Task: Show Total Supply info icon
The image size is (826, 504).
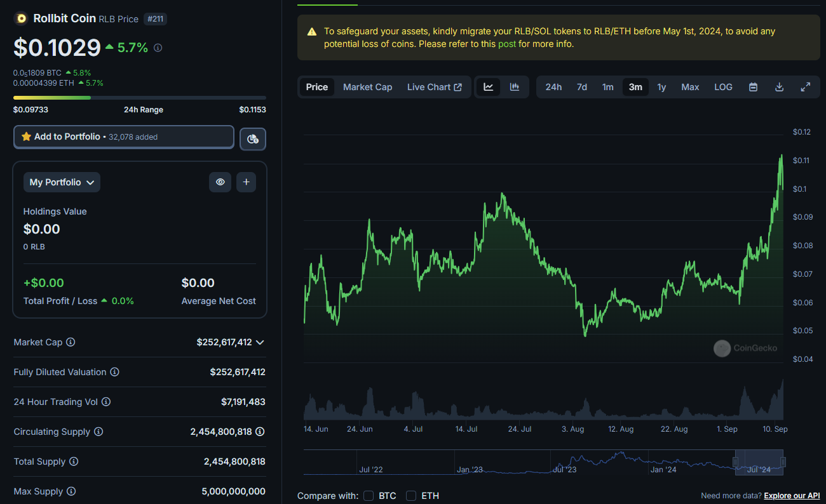Action: tap(74, 461)
